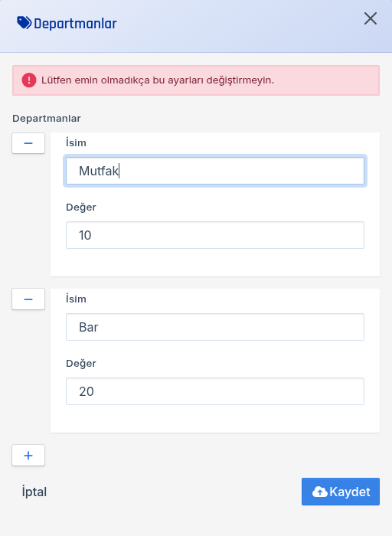Click the Departmanlar dialog title text

(x=75, y=24)
